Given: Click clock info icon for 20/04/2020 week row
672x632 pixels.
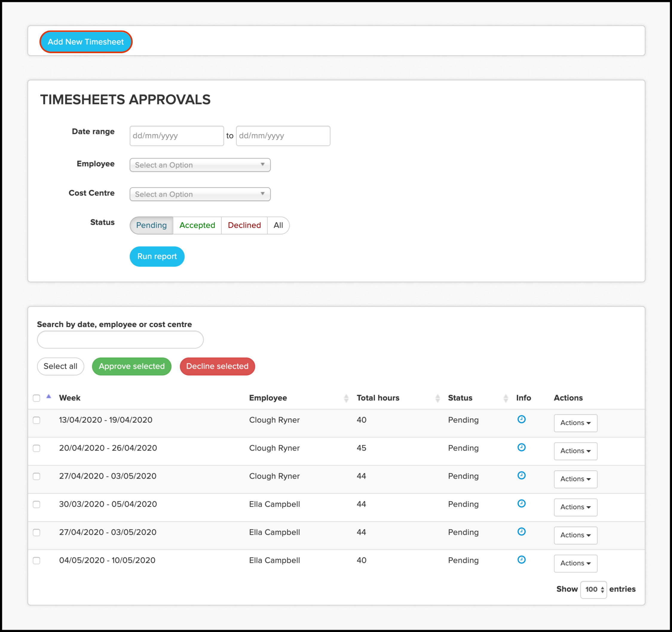Looking at the screenshot, I should (x=521, y=447).
